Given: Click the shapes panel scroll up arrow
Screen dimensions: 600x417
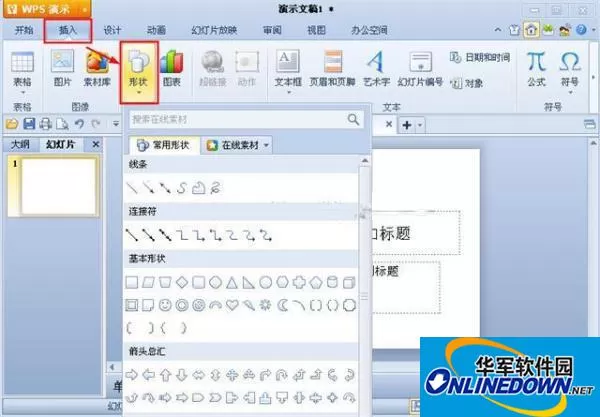Looking at the screenshot, I should click(x=365, y=160).
